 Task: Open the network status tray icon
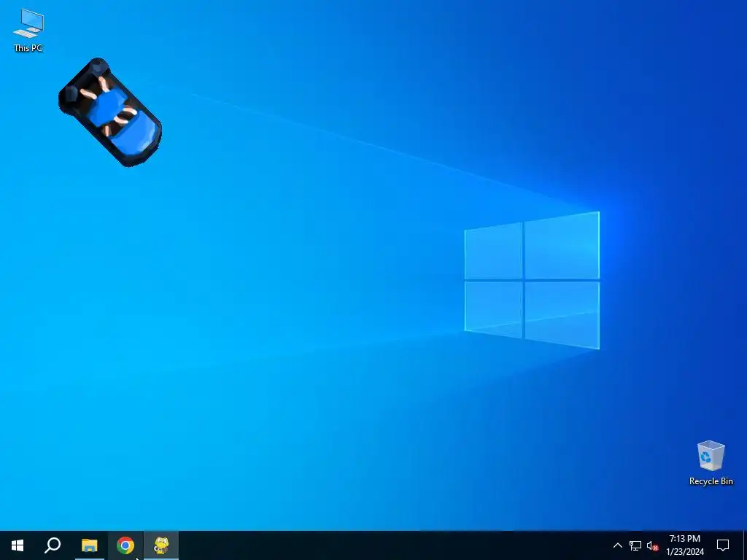pos(635,545)
